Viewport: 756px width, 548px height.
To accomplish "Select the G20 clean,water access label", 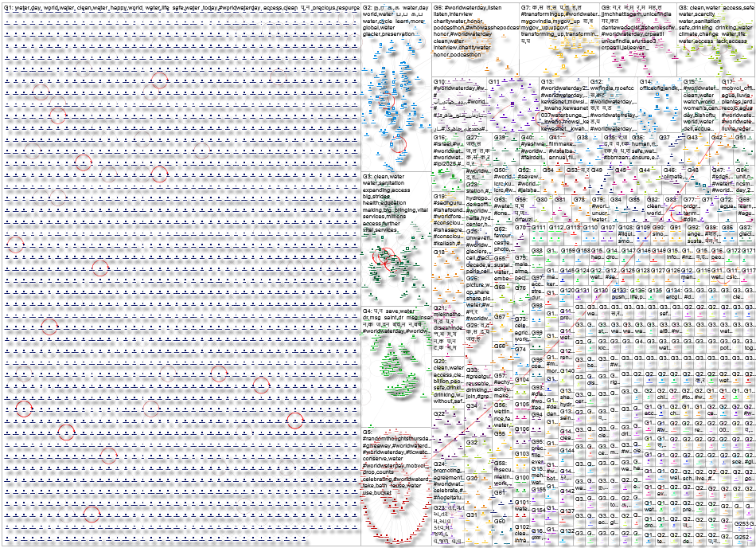I will pyautogui.click(x=448, y=381).
